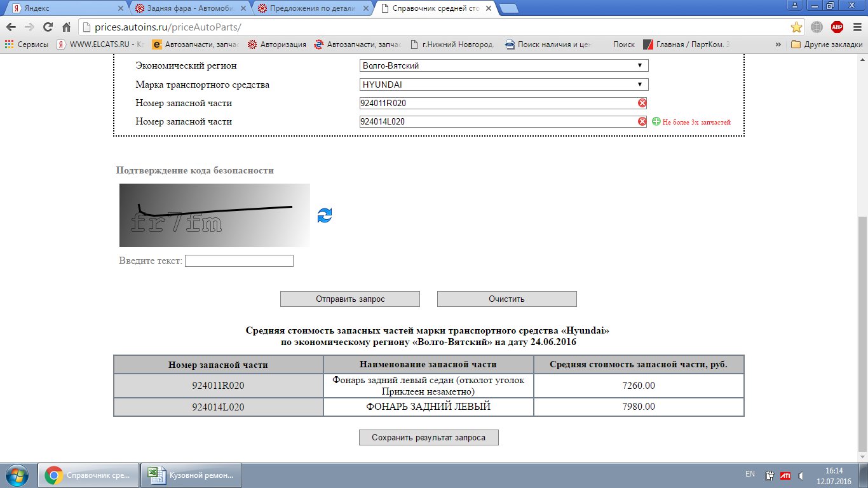
Task: Click the part number field containing 924011R020
Action: coord(503,103)
